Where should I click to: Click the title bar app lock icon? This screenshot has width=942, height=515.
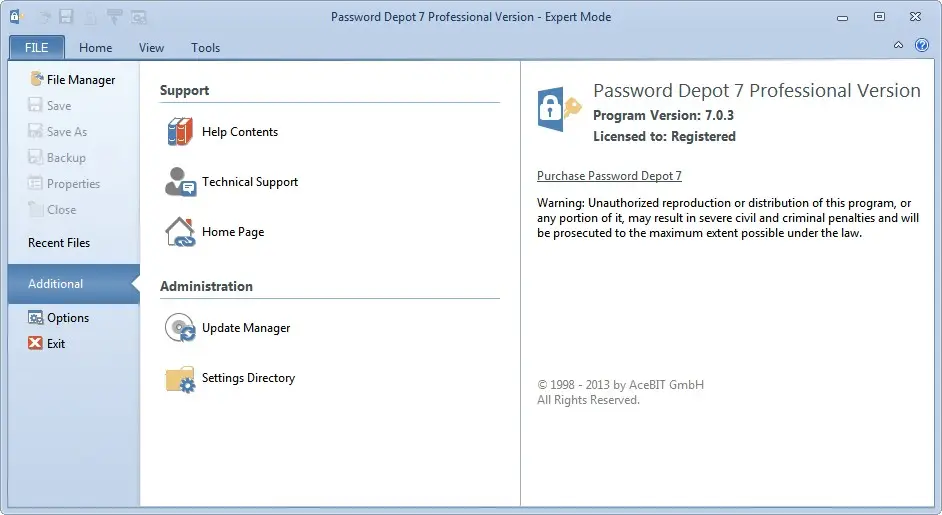tap(16, 17)
